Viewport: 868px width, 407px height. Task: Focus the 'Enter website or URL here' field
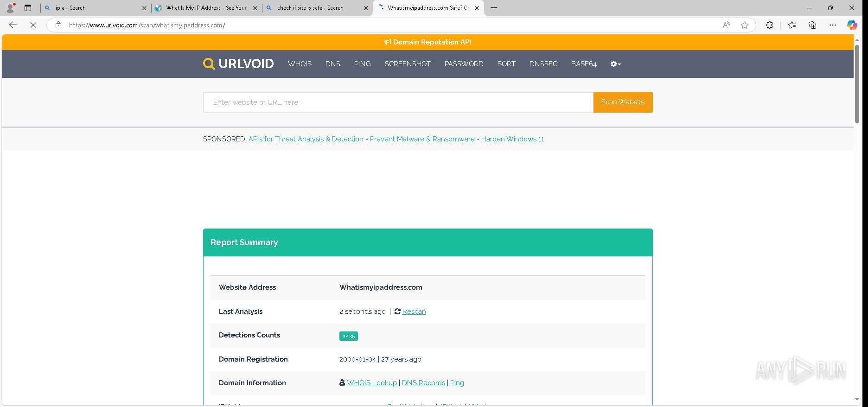click(x=398, y=102)
